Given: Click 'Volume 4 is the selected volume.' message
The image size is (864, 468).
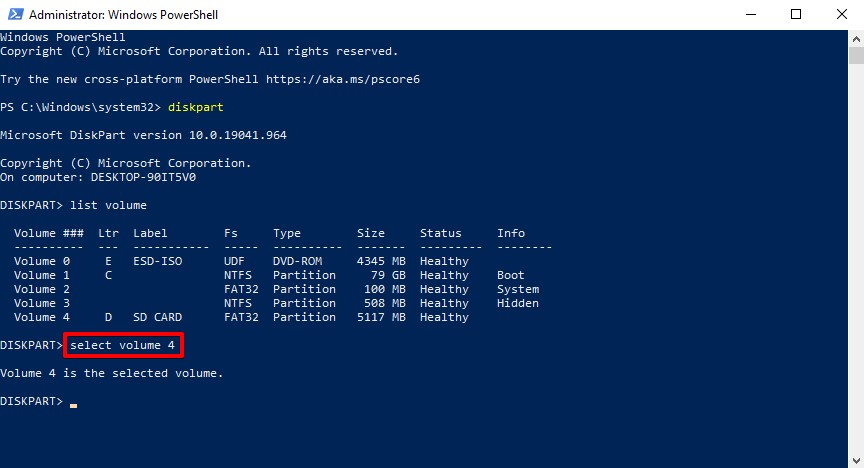Looking at the screenshot, I should pyautogui.click(x=112, y=373).
